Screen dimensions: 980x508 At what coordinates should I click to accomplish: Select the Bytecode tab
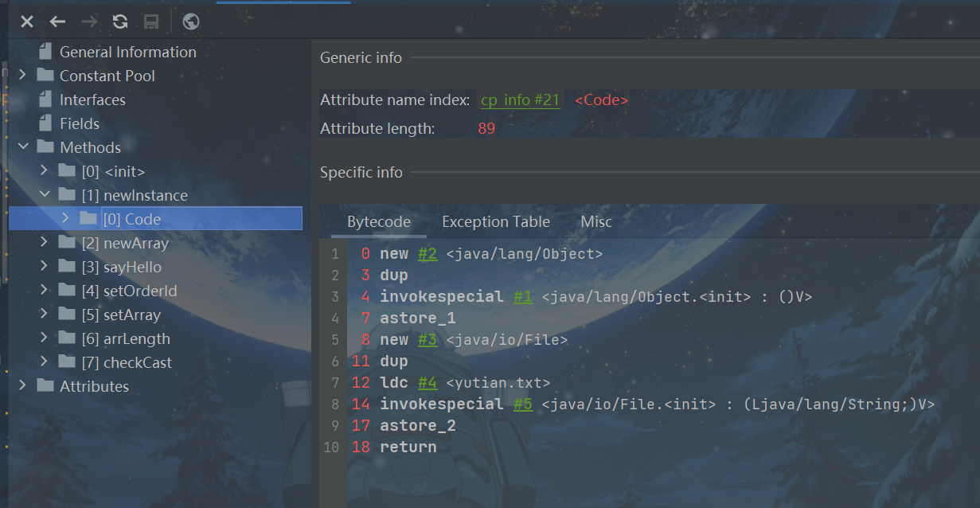pyautogui.click(x=379, y=222)
